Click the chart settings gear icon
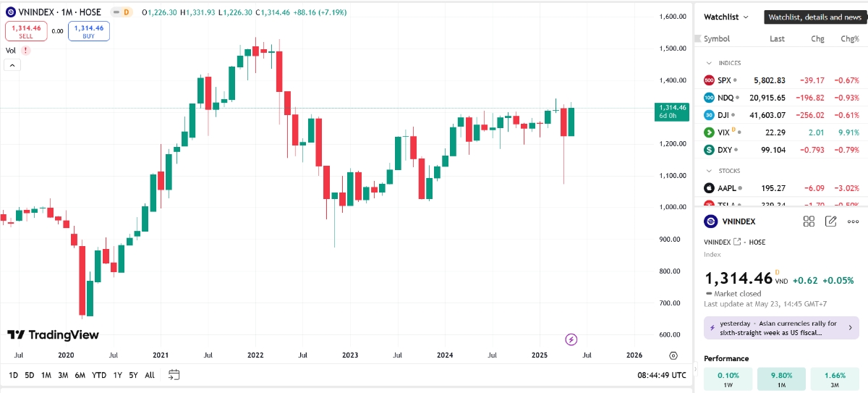Viewport: 868px width, 393px height. tap(673, 355)
